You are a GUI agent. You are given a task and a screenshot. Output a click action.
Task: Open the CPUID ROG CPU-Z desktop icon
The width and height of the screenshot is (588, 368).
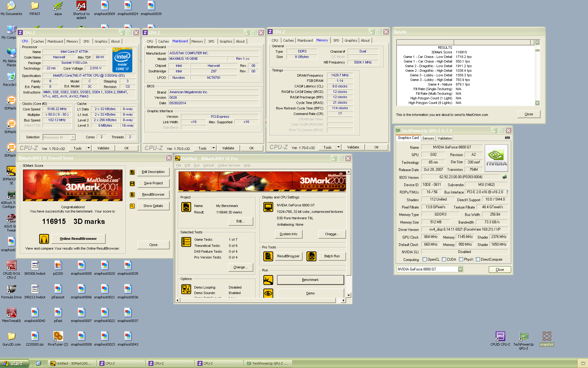click(x=12, y=270)
